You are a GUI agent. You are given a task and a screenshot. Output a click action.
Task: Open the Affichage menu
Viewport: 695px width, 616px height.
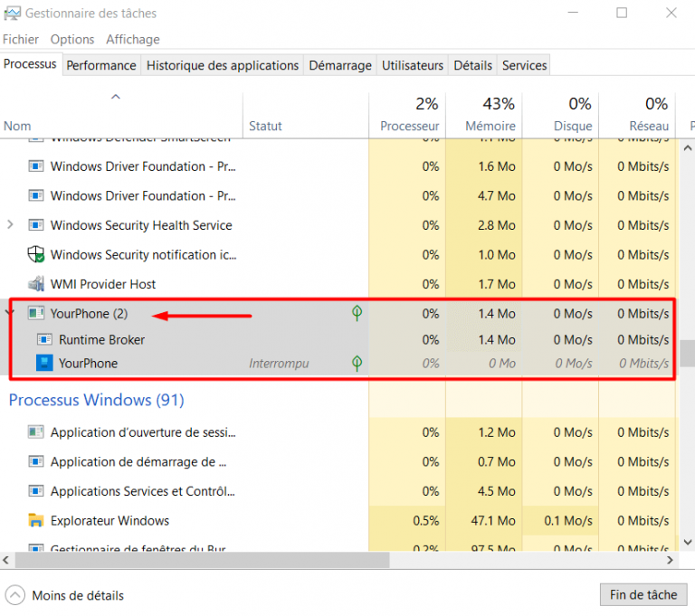133,40
